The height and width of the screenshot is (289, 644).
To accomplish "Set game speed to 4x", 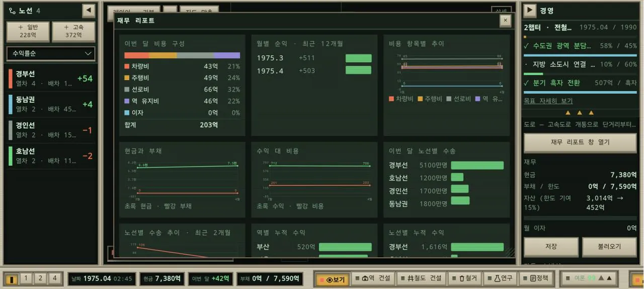I will (55, 278).
